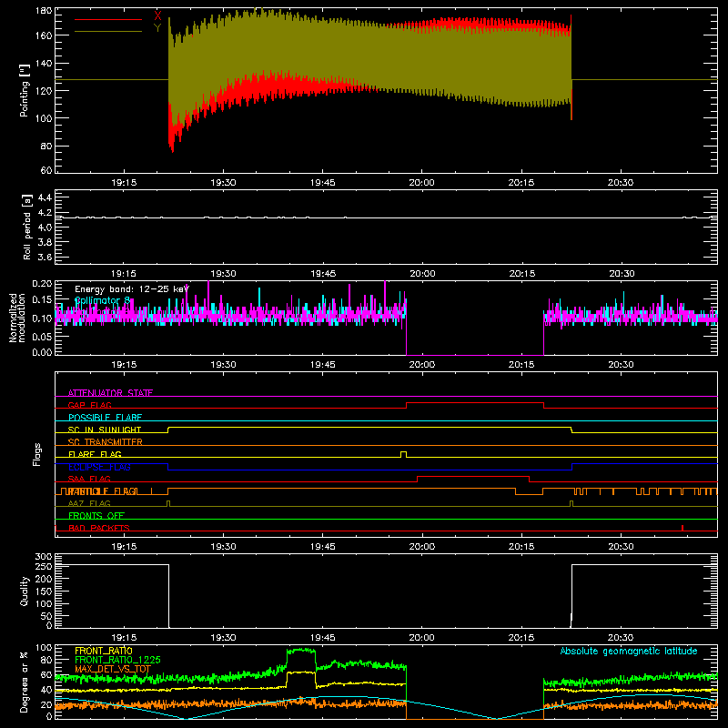This screenshot has width=728, height=728.
Task: Click the orange MAX_DET_VS_TOT legend label
Action: point(113,669)
